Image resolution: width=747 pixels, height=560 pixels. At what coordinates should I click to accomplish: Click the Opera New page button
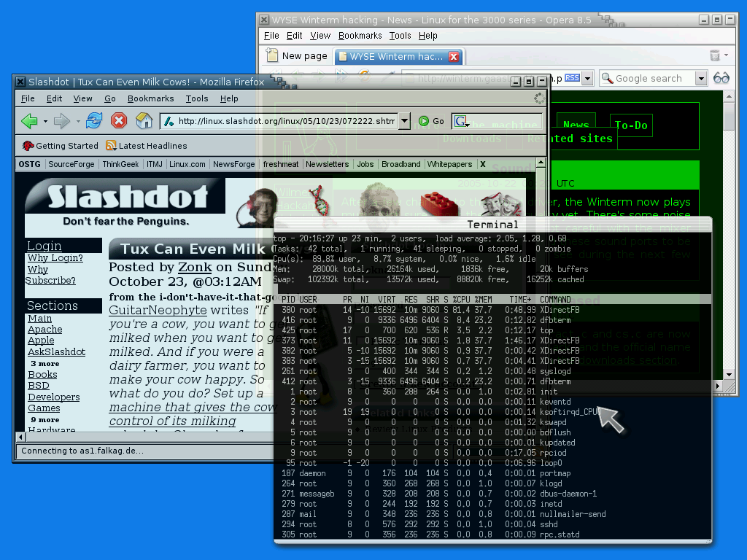(x=297, y=55)
